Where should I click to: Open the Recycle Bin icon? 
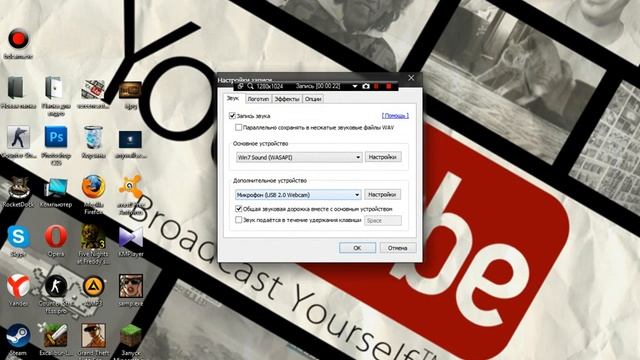pos(93,138)
